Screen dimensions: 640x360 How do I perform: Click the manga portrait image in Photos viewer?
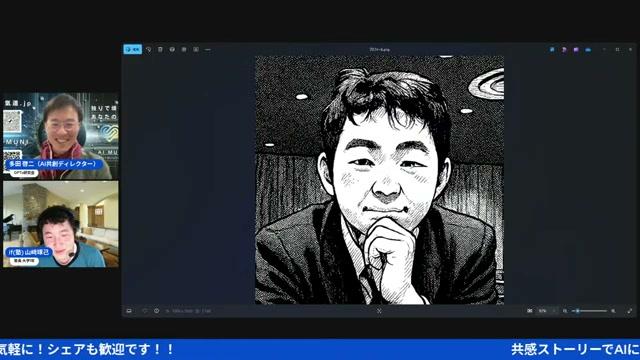coord(380,180)
